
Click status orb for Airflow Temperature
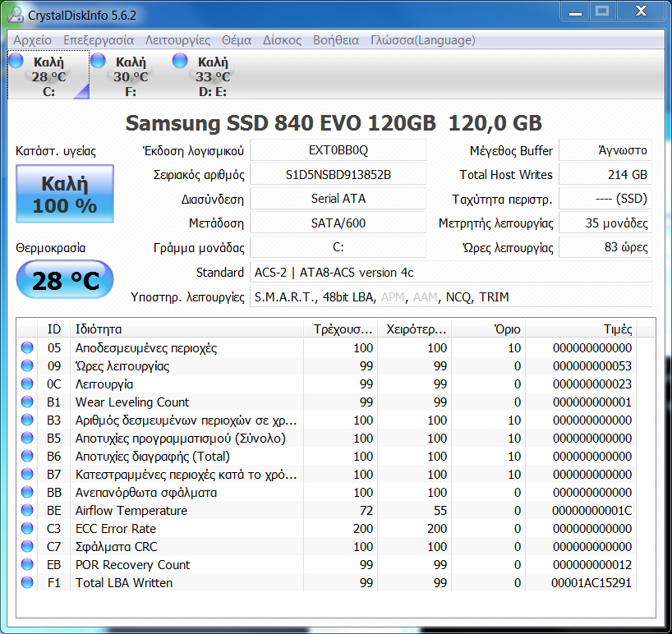click(27, 510)
